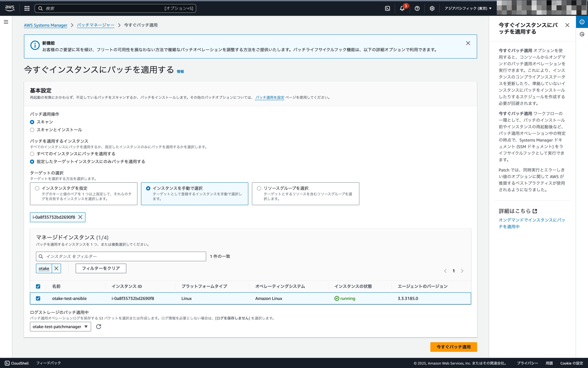
Task: Open the help question mark menu
Action: (417, 9)
